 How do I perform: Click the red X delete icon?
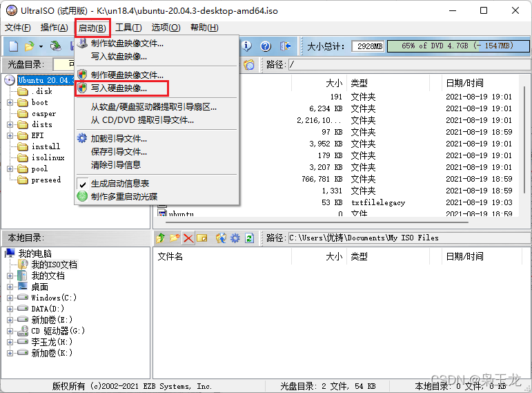188,238
